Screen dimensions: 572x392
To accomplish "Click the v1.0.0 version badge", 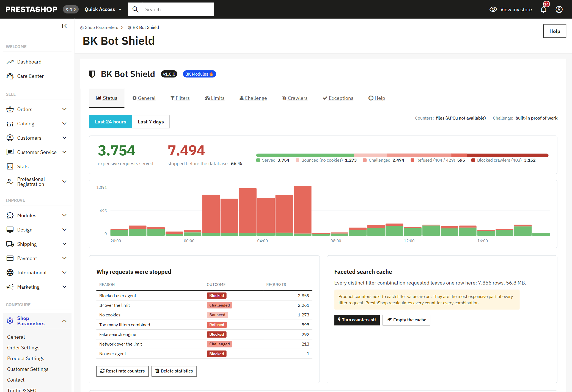I will (x=169, y=74).
